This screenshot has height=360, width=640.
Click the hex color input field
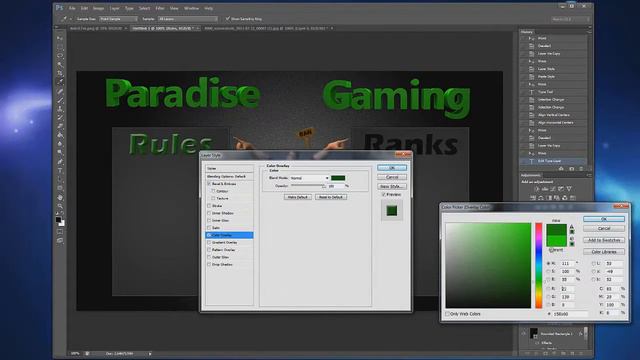570,314
